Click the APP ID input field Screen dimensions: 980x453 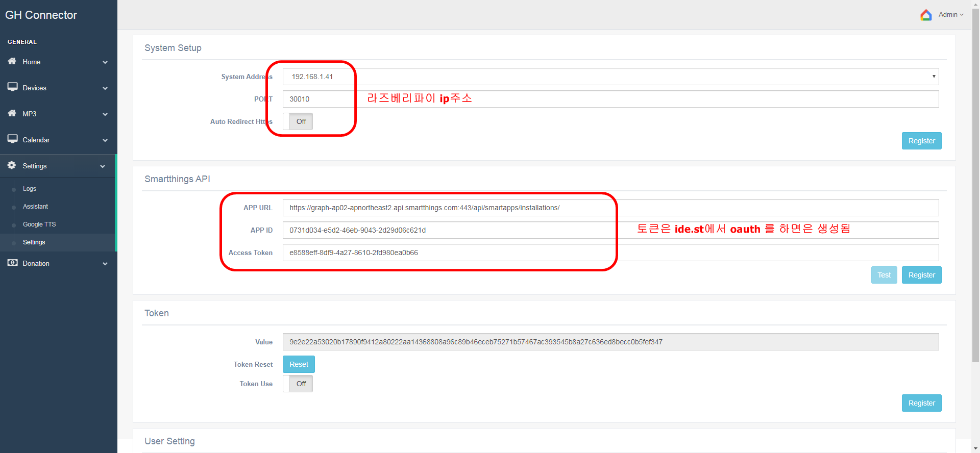(610, 230)
